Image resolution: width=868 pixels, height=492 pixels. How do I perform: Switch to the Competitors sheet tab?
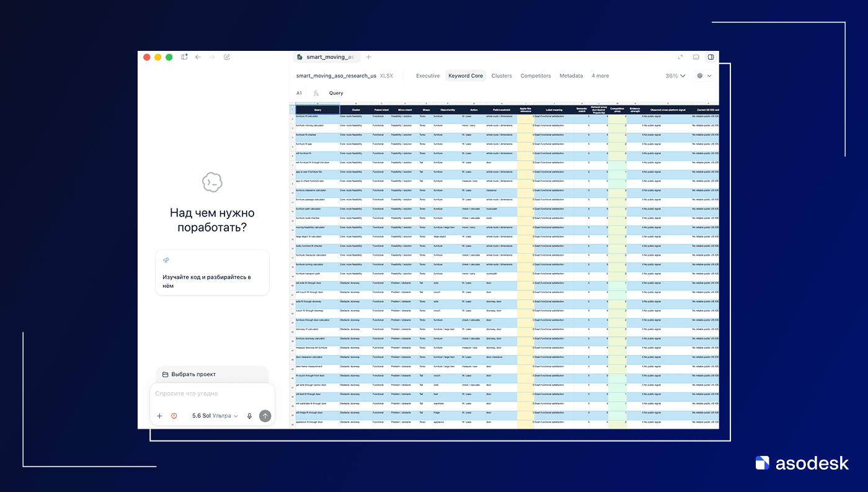(x=536, y=76)
